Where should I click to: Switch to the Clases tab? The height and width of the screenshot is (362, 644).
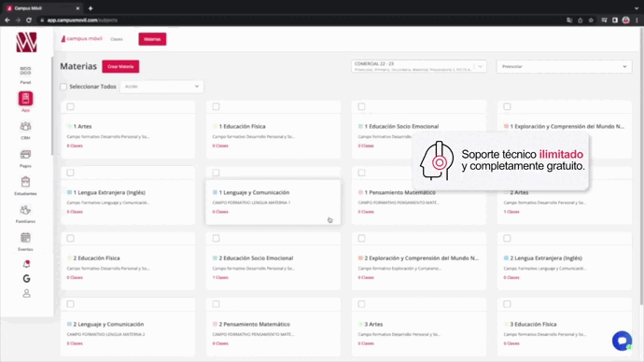point(117,39)
